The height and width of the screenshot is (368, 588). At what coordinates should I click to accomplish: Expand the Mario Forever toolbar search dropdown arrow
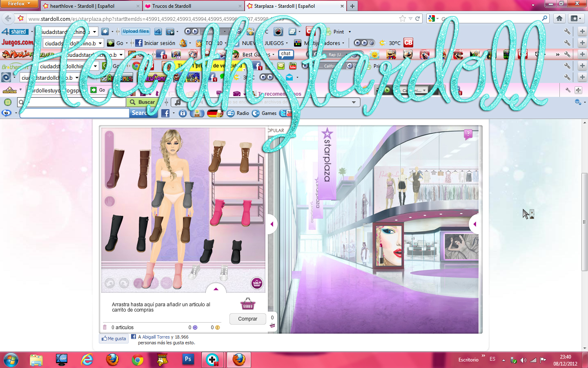[x=121, y=54]
